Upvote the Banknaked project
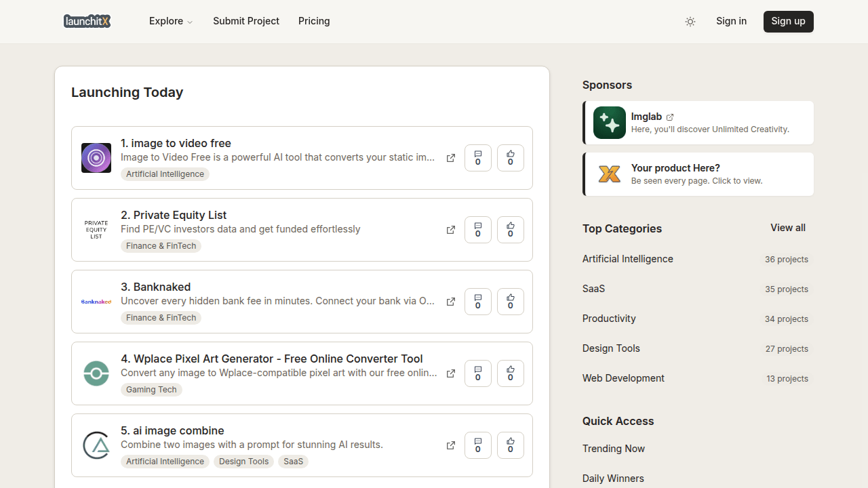The width and height of the screenshot is (868, 488). [511, 302]
